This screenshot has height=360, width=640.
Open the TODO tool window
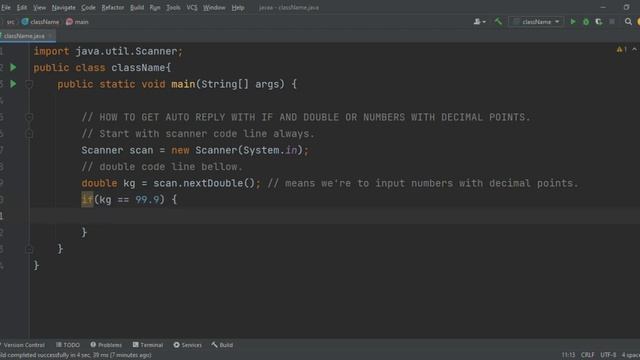click(x=68, y=345)
